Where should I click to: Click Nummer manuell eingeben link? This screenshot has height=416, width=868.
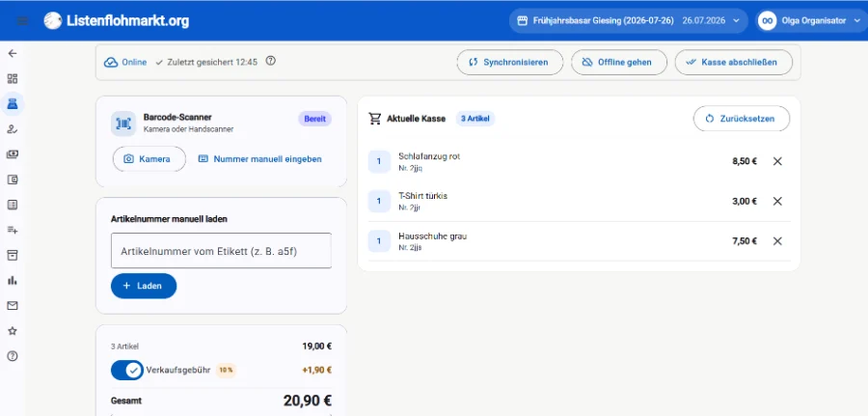[x=260, y=159]
